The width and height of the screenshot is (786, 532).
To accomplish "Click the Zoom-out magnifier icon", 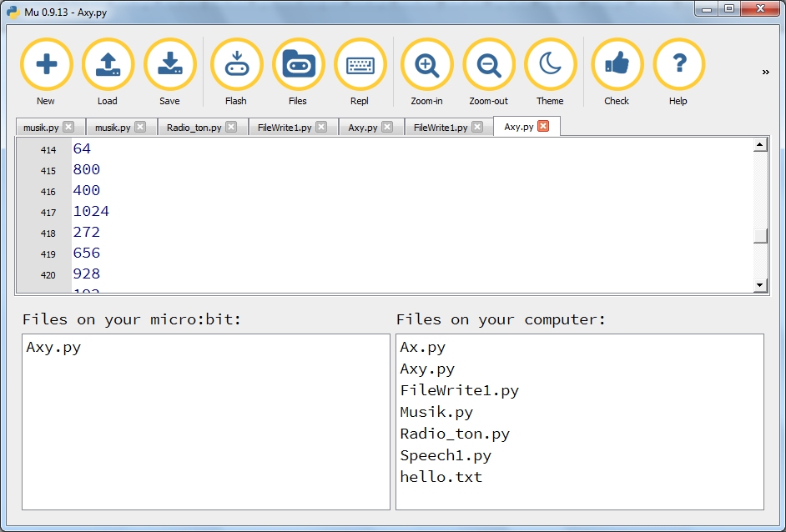I will (488, 65).
